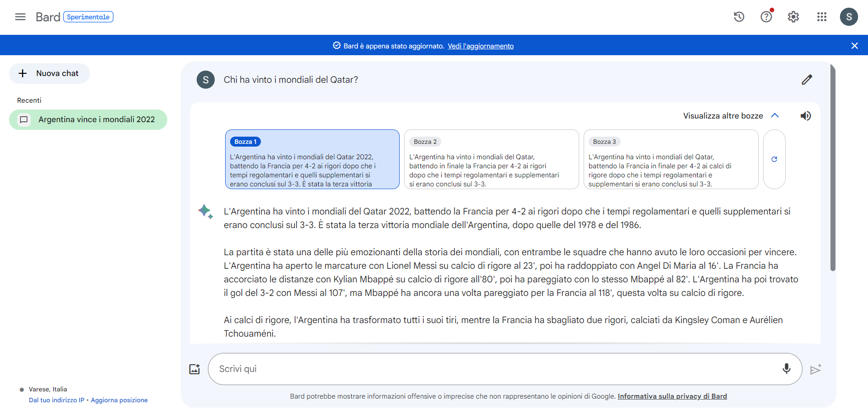Open the settings gear icon

click(x=793, y=17)
